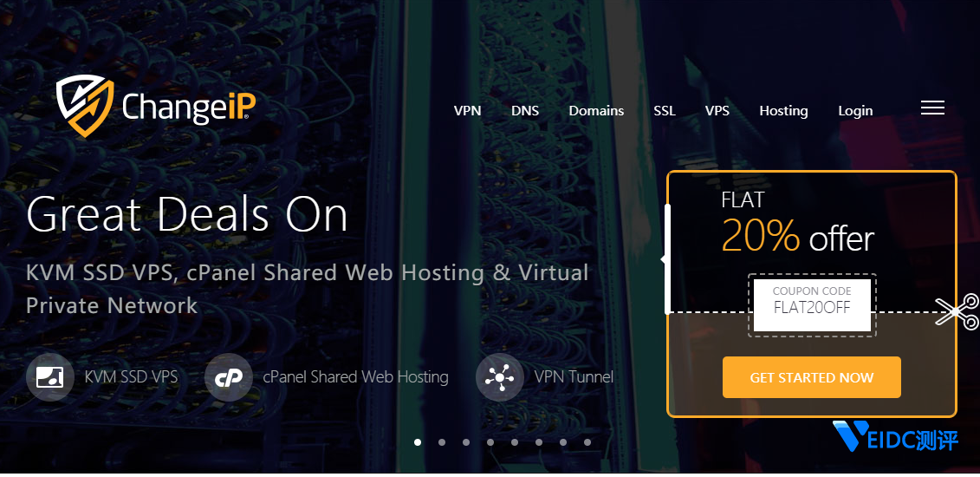Click the small arrow on offer panel edge
The image size is (980, 477).
coord(663,258)
